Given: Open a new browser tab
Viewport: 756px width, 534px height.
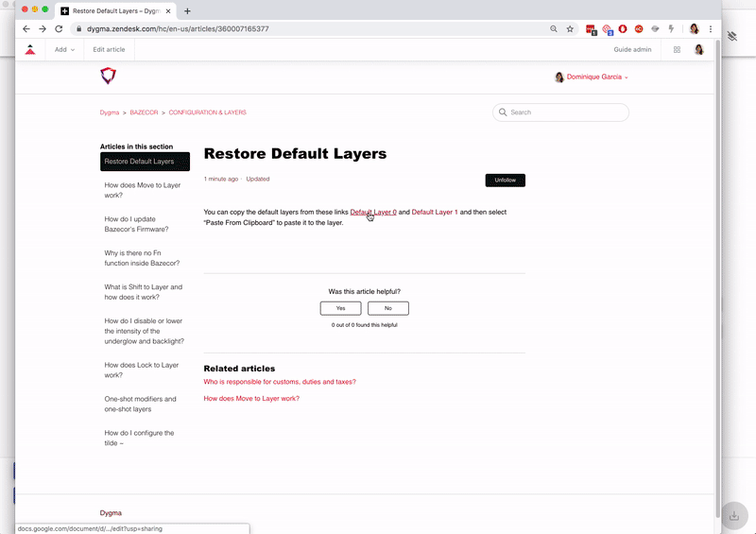Looking at the screenshot, I should (187, 10).
